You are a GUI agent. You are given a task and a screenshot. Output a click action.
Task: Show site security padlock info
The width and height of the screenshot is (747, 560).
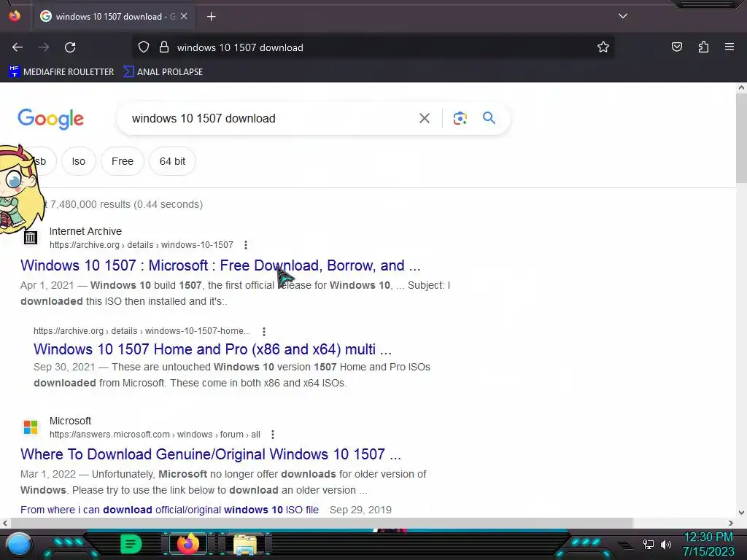(x=164, y=47)
